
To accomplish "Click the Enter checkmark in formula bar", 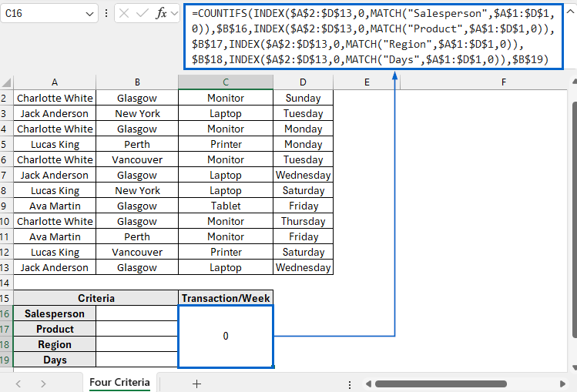I will (x=143, y=14).
